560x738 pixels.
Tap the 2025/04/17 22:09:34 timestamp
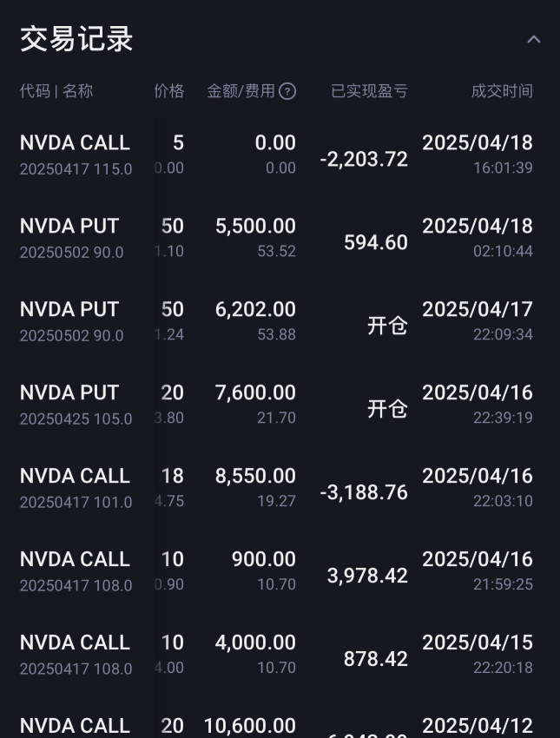tap(478, 321)
